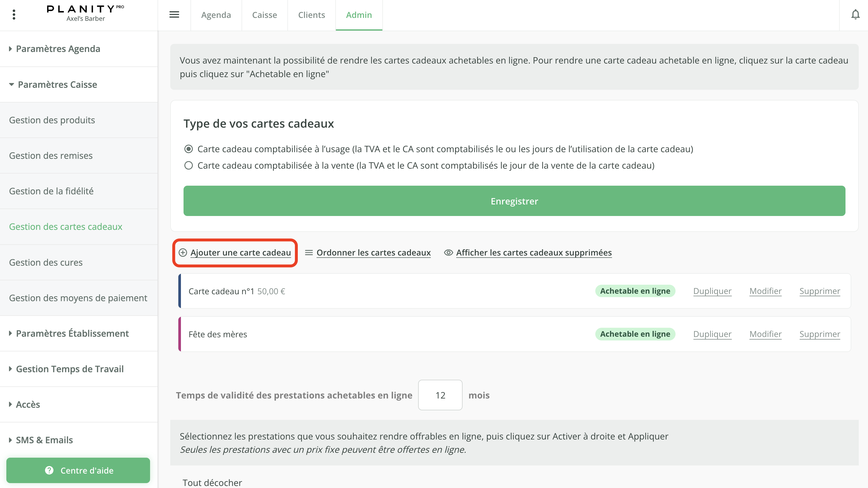Toggle 'Achetable en ligne' for Fête des mères

635,334
